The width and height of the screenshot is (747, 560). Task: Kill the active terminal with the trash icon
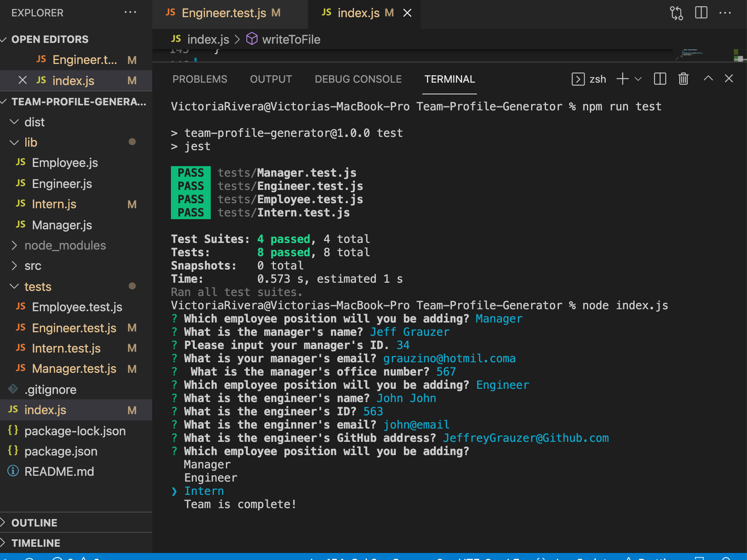[683, 79]
